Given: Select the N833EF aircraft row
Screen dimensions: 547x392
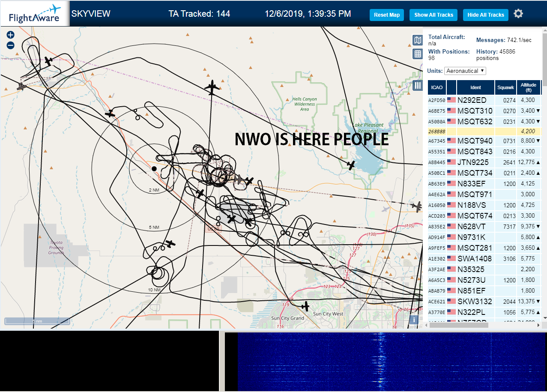Looking at the screenshot, I should tap(484, 184).
